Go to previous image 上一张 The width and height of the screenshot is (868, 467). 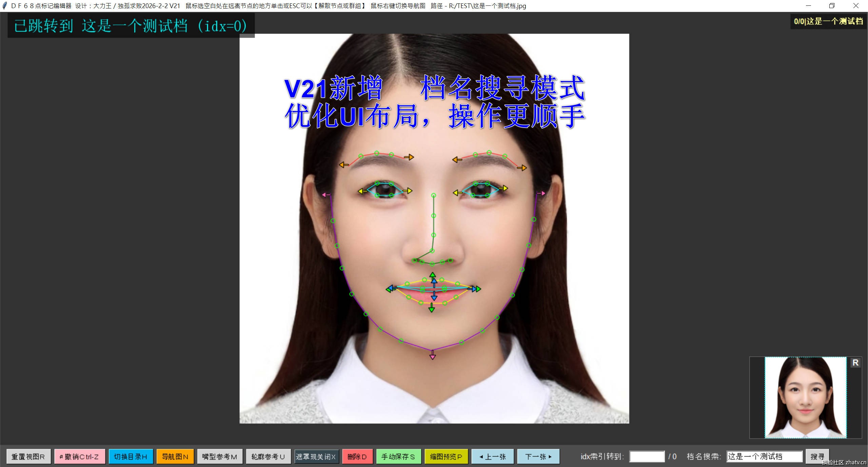[492, 456]
